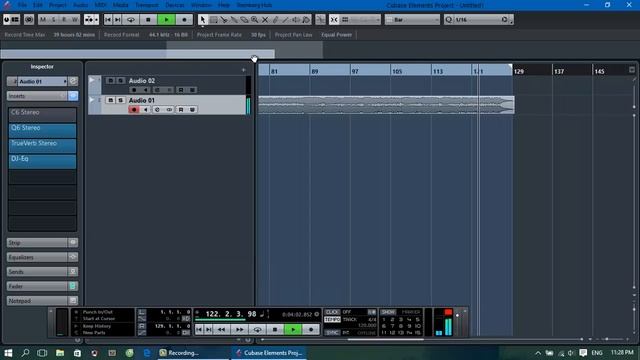Mute the Audio 01 track
The width and height of the screenshot is (640, 360).
(x=110, y=100)
